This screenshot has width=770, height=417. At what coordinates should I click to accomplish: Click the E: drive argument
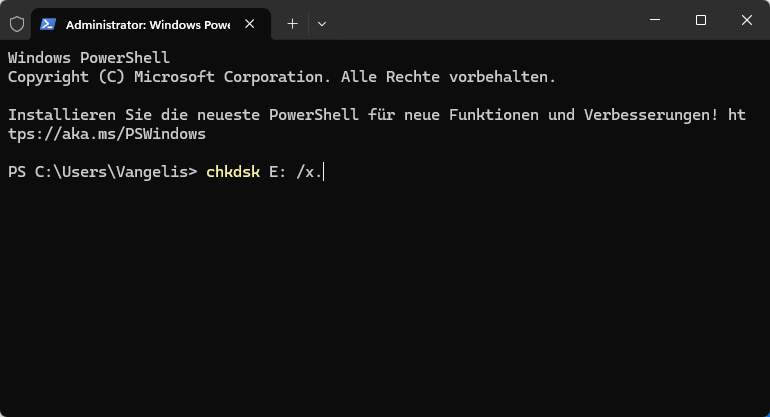277,172
